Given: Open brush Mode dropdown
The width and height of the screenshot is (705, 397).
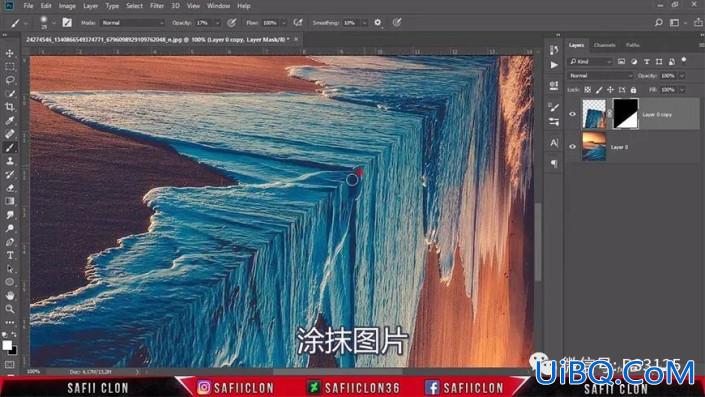Looking at the screenshot, I should 133,22.
